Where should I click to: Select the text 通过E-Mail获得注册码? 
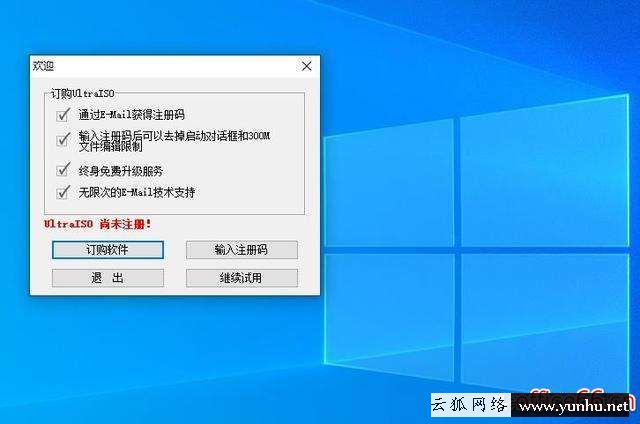[131, 115]
